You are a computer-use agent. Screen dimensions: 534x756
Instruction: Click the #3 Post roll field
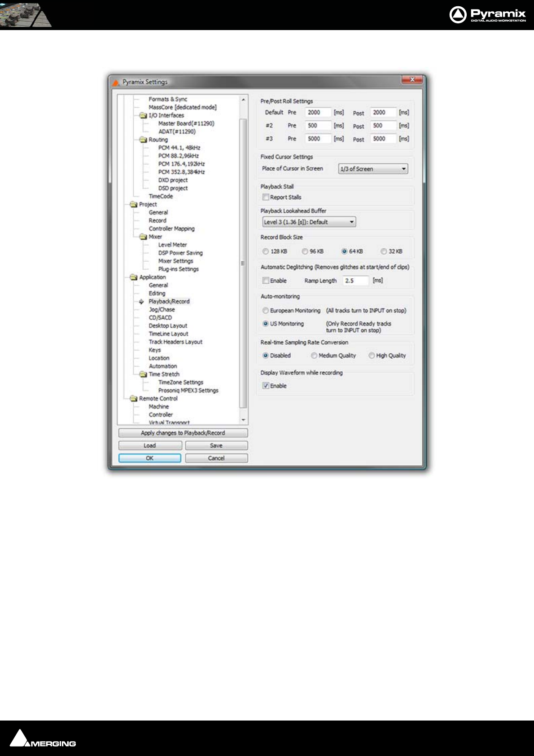click(x=384, y=139)
